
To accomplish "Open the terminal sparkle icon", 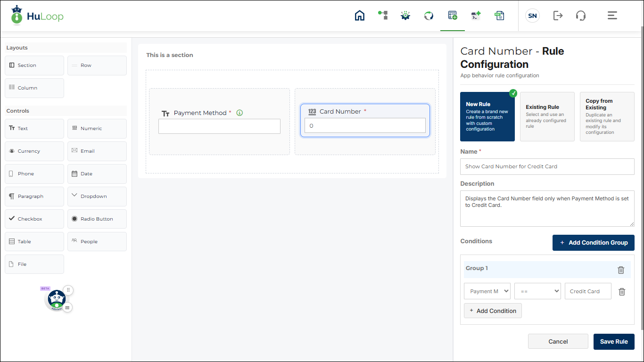I will (x=476, y=16).
